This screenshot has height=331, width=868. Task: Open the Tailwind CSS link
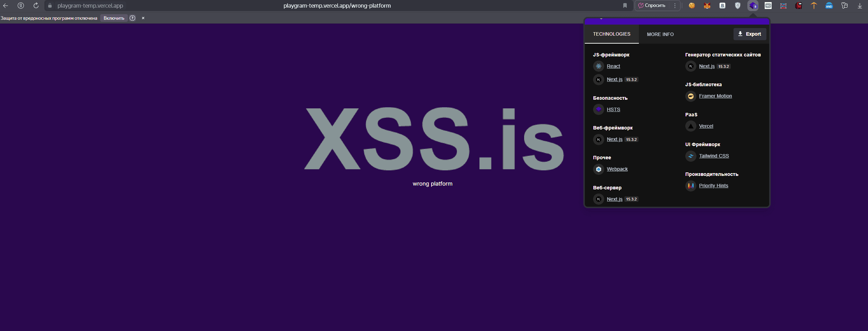pyautogui.click(x=714, y=156)
